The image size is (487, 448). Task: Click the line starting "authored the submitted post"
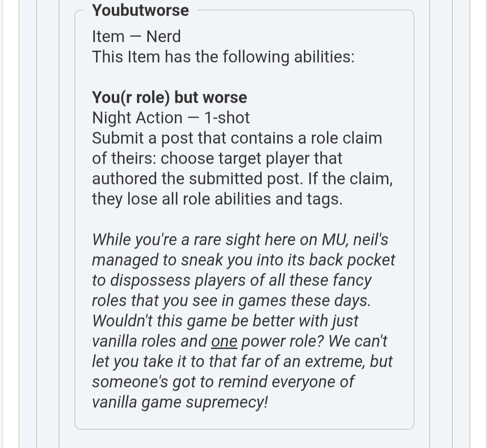[242, 179]
